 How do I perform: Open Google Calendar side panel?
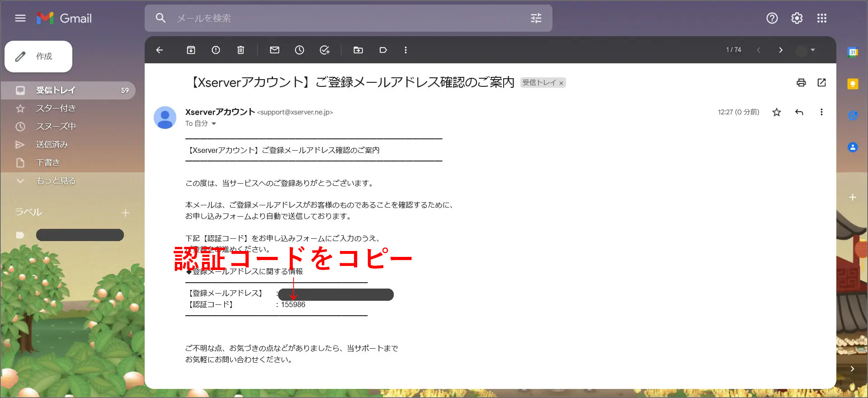coord(853,52)
